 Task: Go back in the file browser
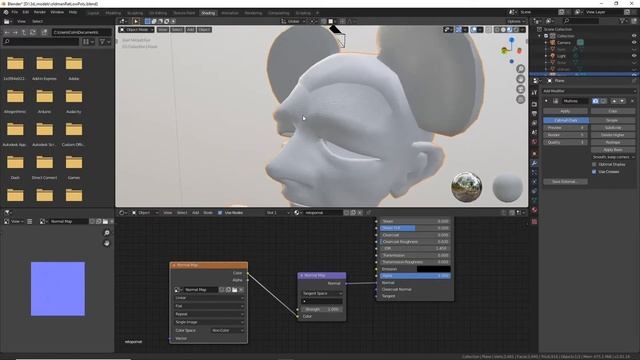[7, 32]
